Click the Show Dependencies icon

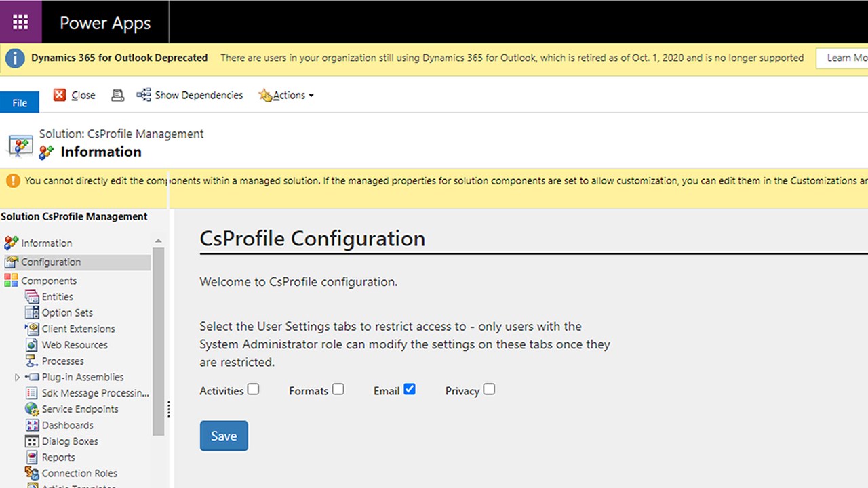(144, 95)
